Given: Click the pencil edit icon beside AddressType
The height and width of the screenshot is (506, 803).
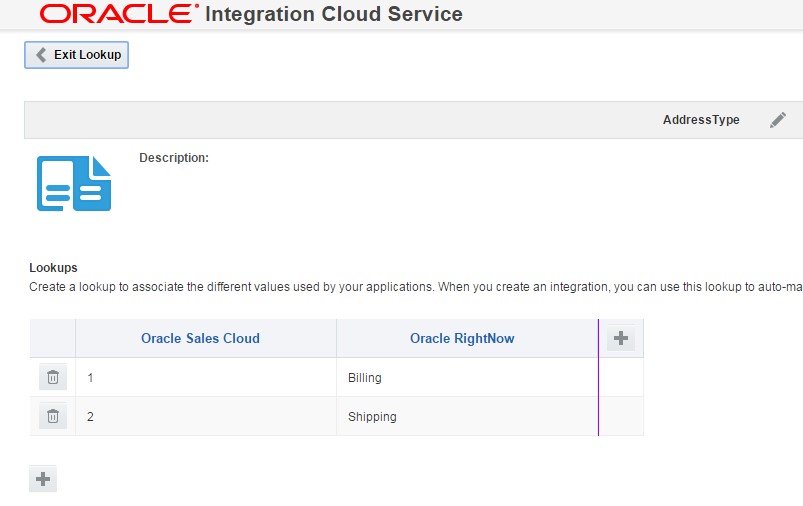Looking at the screenshot, I should 778,120.
